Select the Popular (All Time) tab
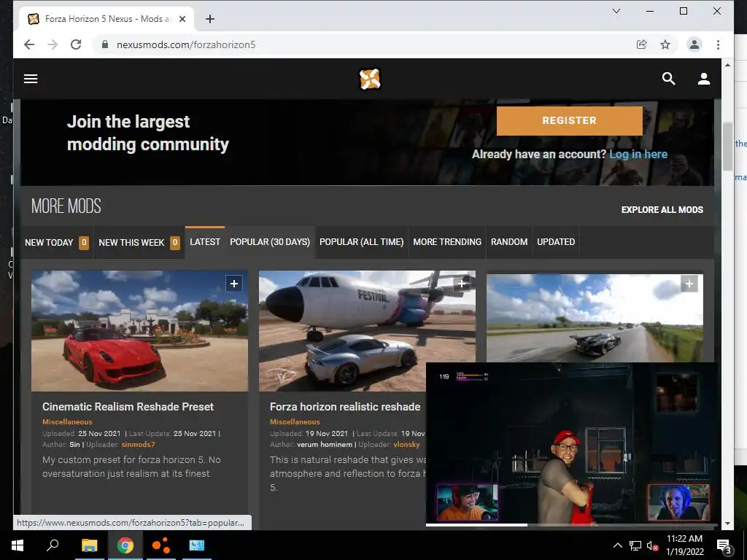 [362, 242]
